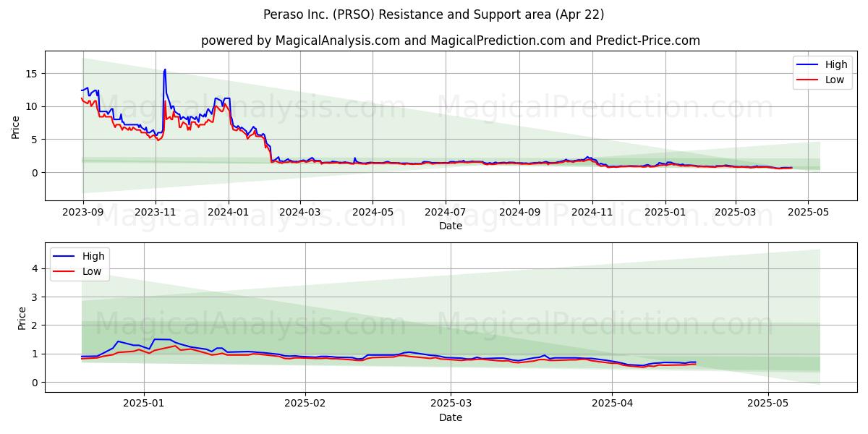The height and width of the screenshot is (434, 868).
Task: Click the '5' price tick in top chart
Action: (36, 139)
